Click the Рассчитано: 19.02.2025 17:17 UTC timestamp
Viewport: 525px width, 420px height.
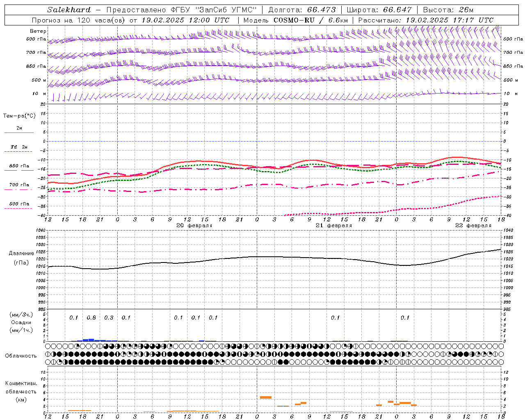426,20
